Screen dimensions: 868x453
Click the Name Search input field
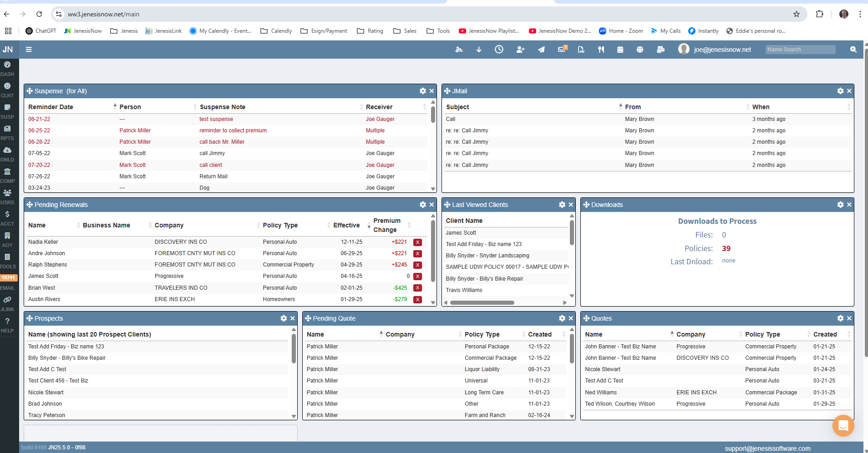799,49
